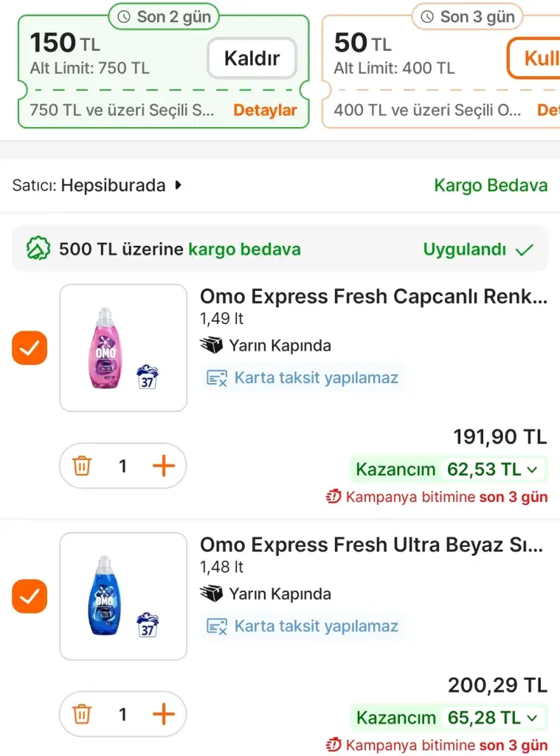The height and width of the screenshot is (756, 560).
Task: Add one more Omo Ultra Beyaz detergent
Action: [x=163, y=714]
